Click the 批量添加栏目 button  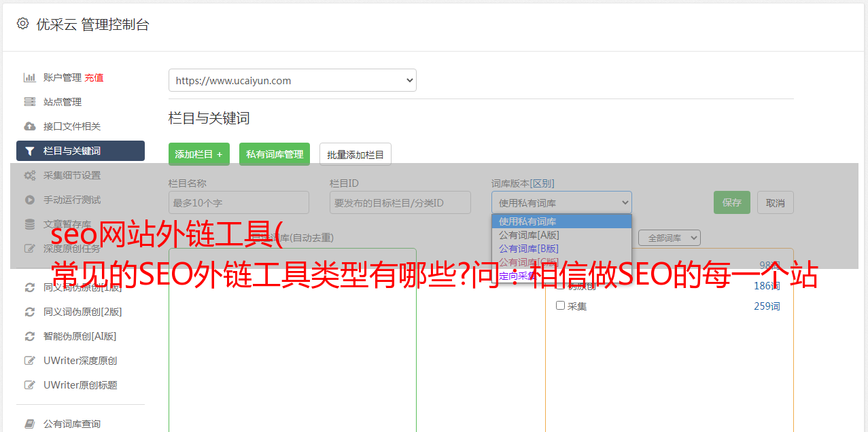(x=355, y=154)
